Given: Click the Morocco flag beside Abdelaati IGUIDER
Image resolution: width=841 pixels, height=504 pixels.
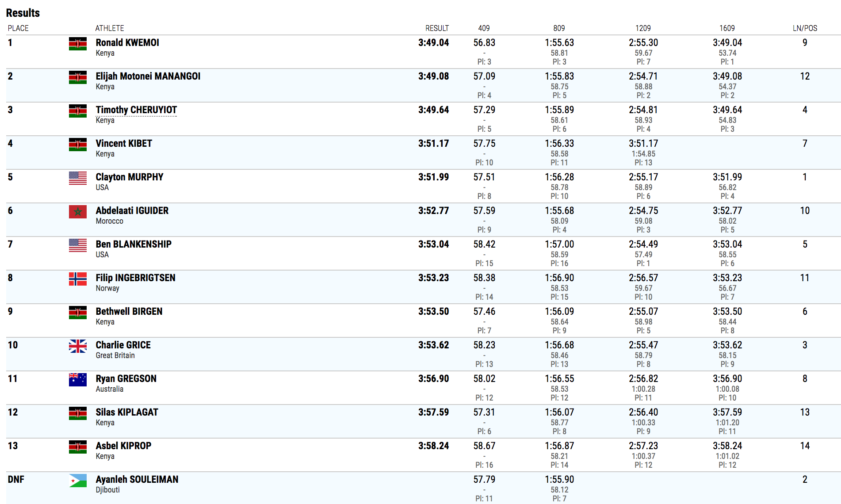Looking at the screenshot, I should point(78,212).
